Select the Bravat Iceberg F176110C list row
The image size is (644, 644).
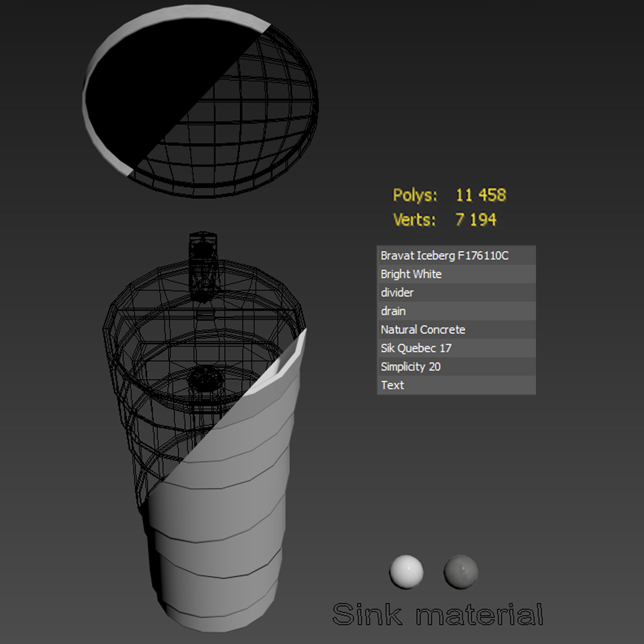[456, 256]
